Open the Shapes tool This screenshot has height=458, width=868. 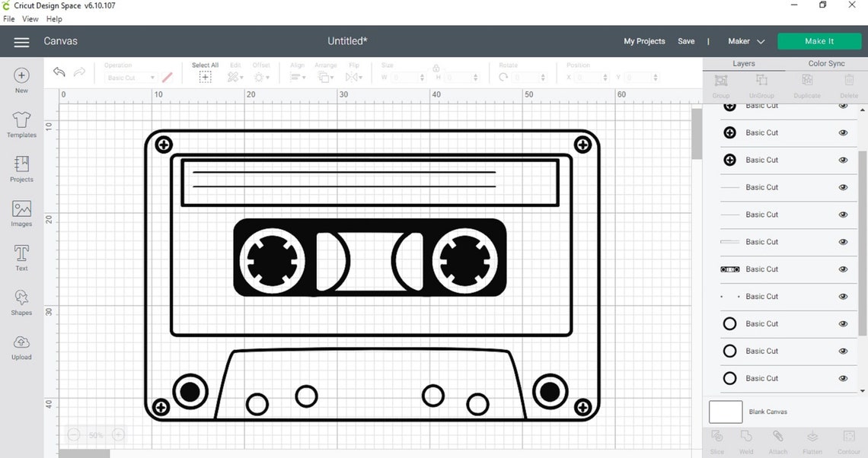(x=21, y=301)
